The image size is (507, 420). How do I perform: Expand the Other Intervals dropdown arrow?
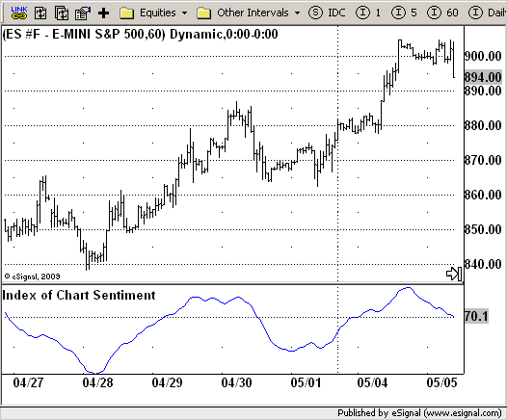[297, 13]
